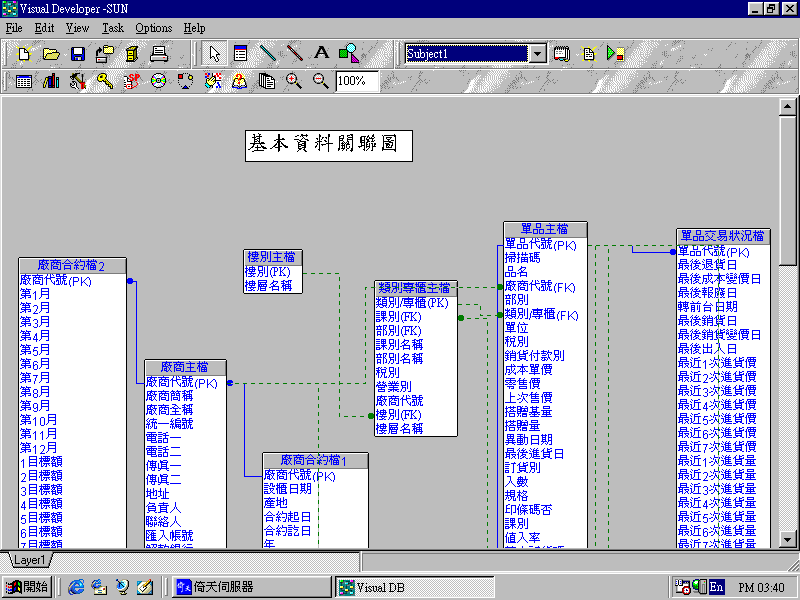Screen dimensions: 800x600
Task: Select the colored shapes tool
Action: tap(348, 53)
